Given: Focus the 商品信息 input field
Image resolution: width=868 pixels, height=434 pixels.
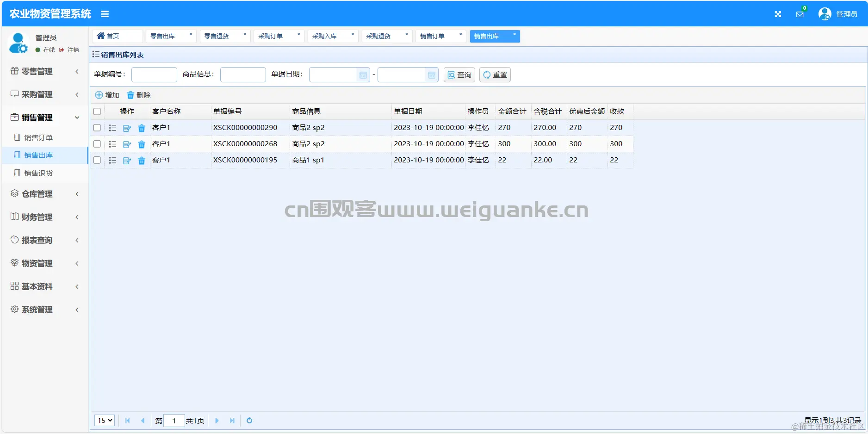Looking at the screenshot, I should pyautogui.click(x=243, y=75).
